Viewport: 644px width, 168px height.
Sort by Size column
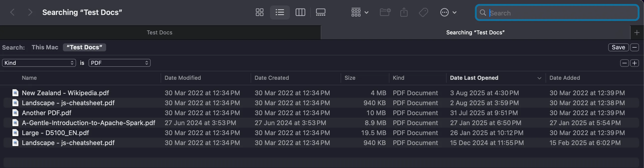pyautogui.click(x=350, y=78)
